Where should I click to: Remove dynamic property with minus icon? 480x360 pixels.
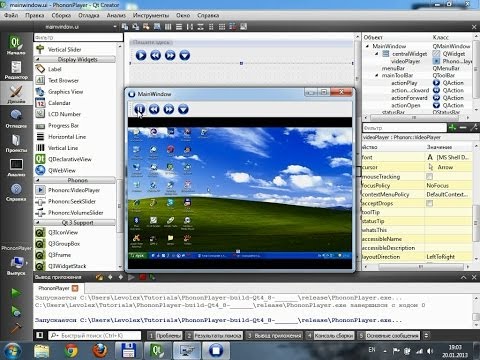pyautogui.click(x=463, y=127)
